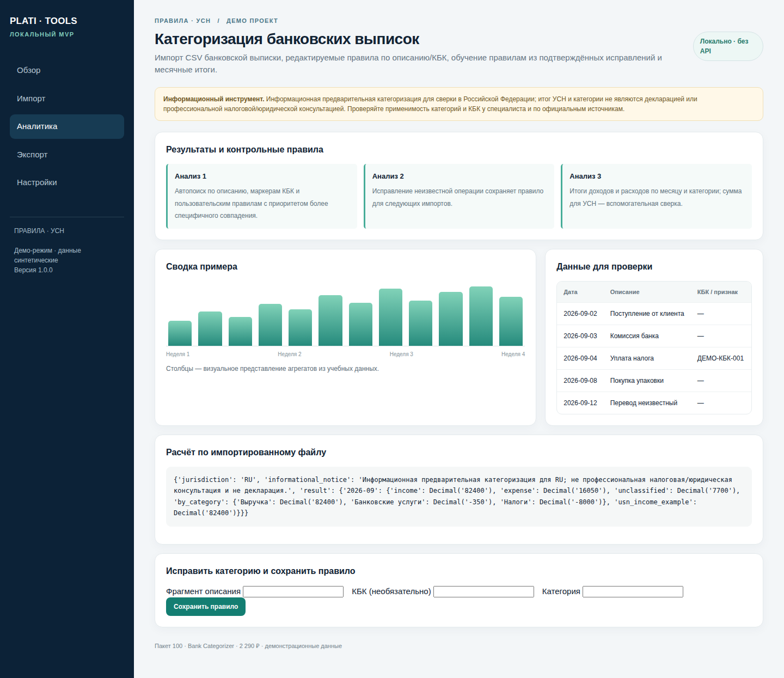Viewport: 784px width, 678px height.
Task: Click the ДЕМО-КБК-001 cell
Action: point(720,358)
